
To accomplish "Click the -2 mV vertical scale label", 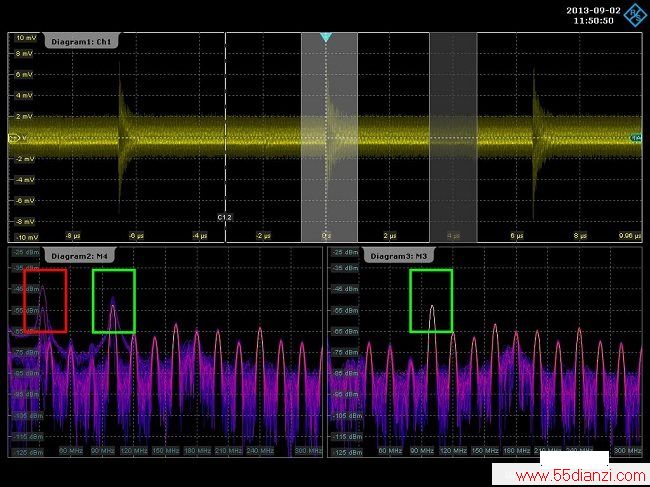I will pos(24,159).
